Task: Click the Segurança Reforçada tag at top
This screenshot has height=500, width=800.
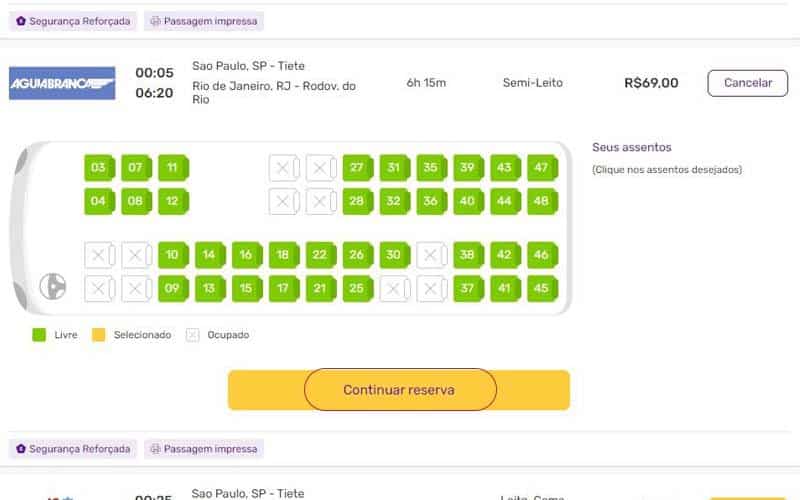Action: [73, 21]
